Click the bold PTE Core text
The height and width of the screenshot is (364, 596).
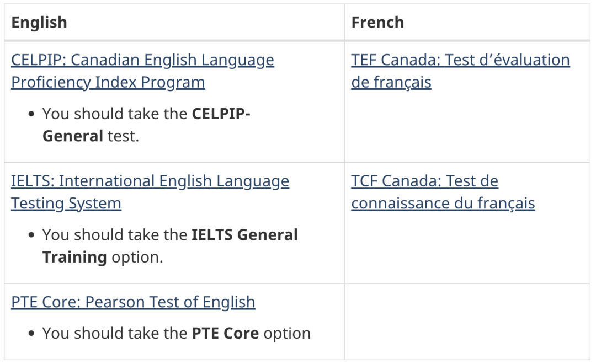(x=226, y=333)
